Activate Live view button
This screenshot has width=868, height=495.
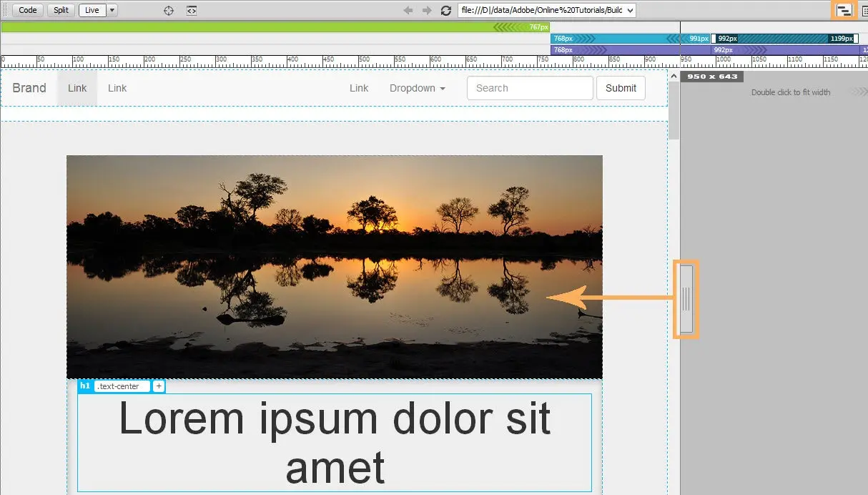(92, 10)
